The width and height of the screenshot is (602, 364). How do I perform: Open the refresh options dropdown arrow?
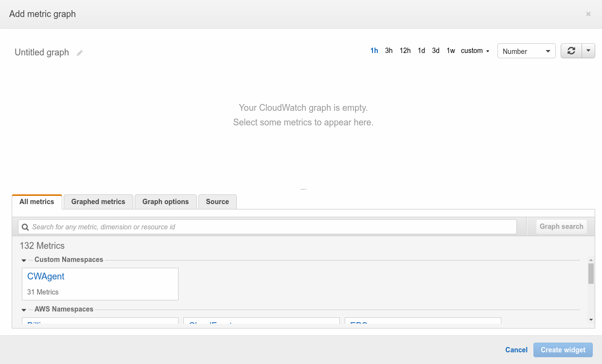pyautogui.click(x=588, y=51)
